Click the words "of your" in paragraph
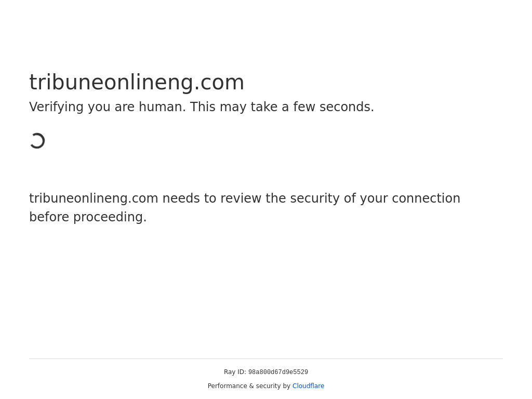The height and width of the screenshot is (399, 532). (366, 198)
